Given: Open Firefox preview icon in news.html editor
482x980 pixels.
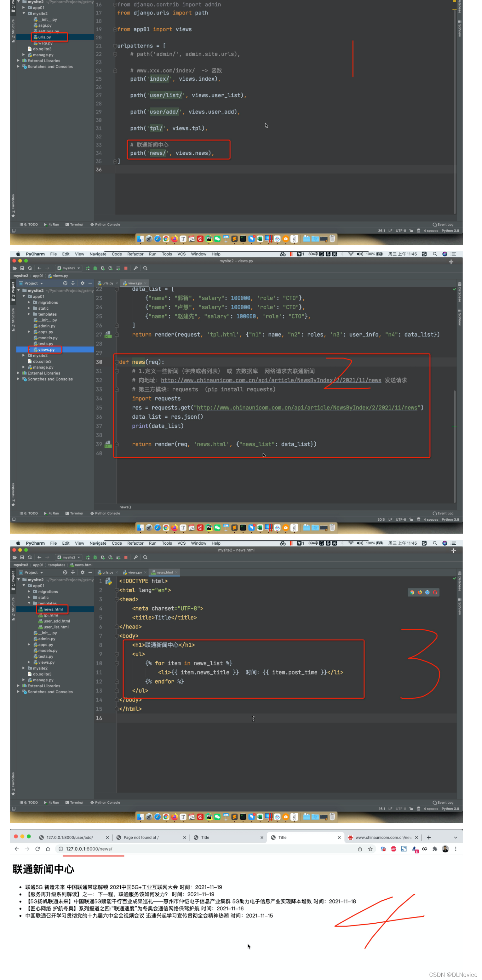Looking at the screenshot, I should point(420,592).
